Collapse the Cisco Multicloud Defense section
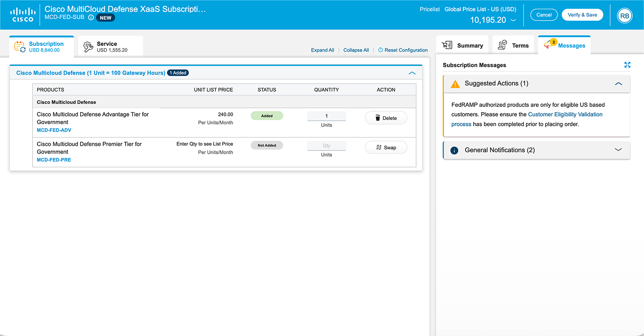The image size is (644, 336). (x=412, y=73)
